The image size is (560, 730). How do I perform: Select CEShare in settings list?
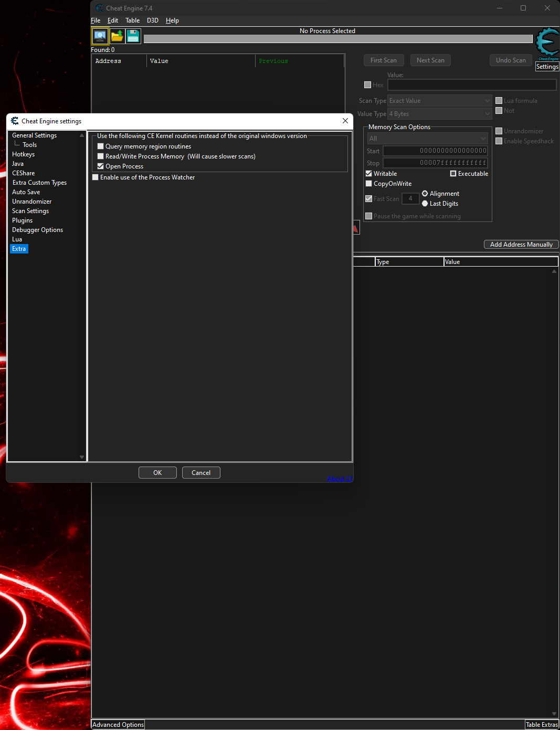coord(24,173)
